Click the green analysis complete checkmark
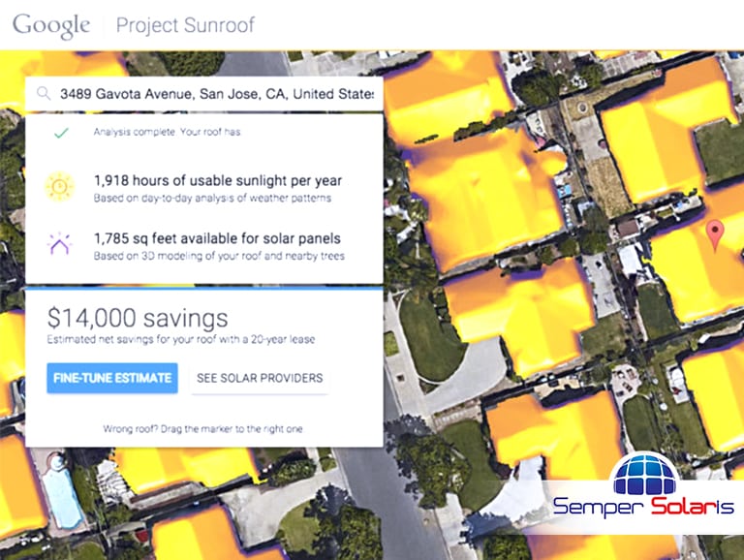Image resolution: width=744 pixels, height=560 pixels. click(x=61, y=133)
